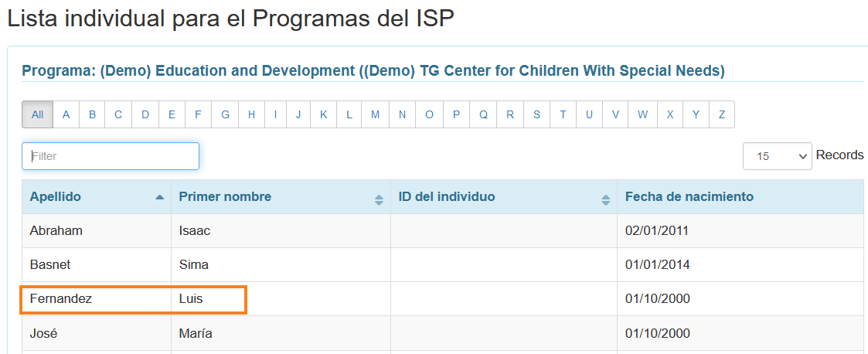Filter list by letter E
The height and width of the screenshot is (354, 868).
point(172,114)
